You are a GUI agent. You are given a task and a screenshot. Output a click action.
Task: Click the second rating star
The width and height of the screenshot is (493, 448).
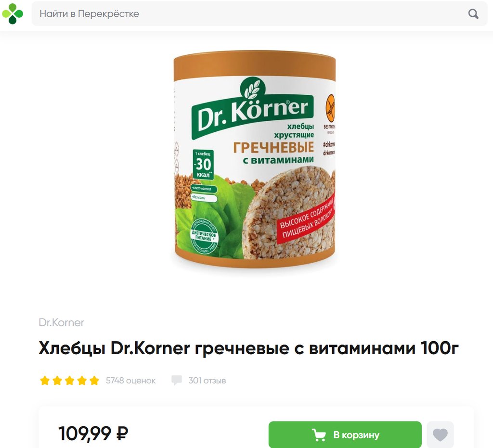pos(57,381)
